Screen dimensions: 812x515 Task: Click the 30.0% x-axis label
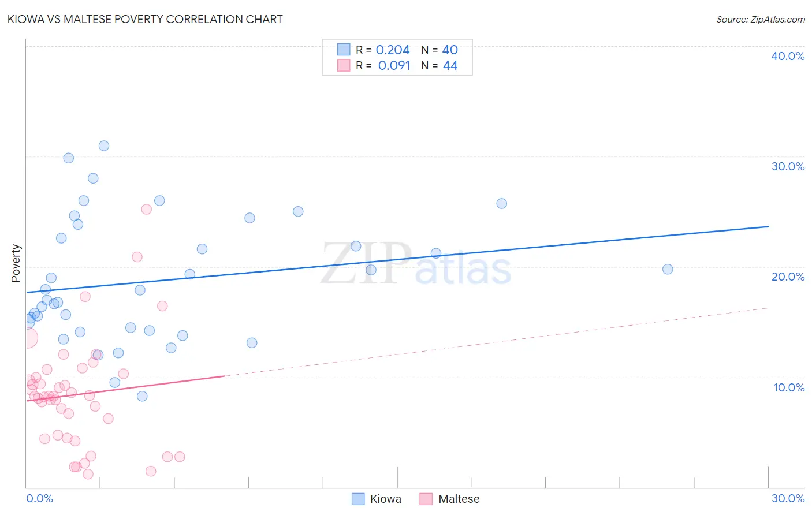click(x=788, y=498)
